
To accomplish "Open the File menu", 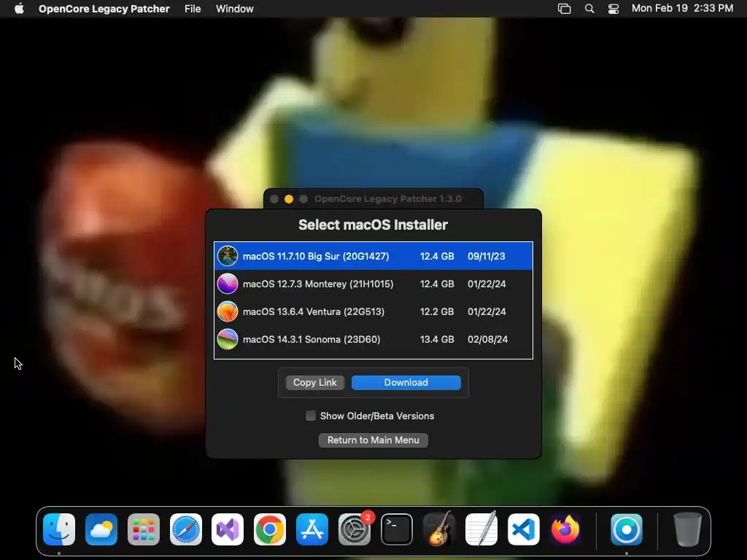I will click(x=193, y=9).
